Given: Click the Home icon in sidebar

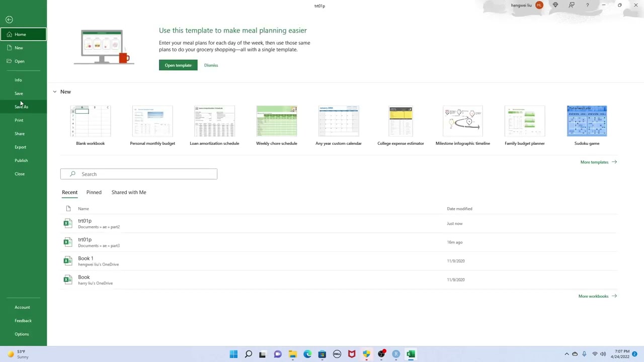Looking at the screenshot, I should 10,34.
